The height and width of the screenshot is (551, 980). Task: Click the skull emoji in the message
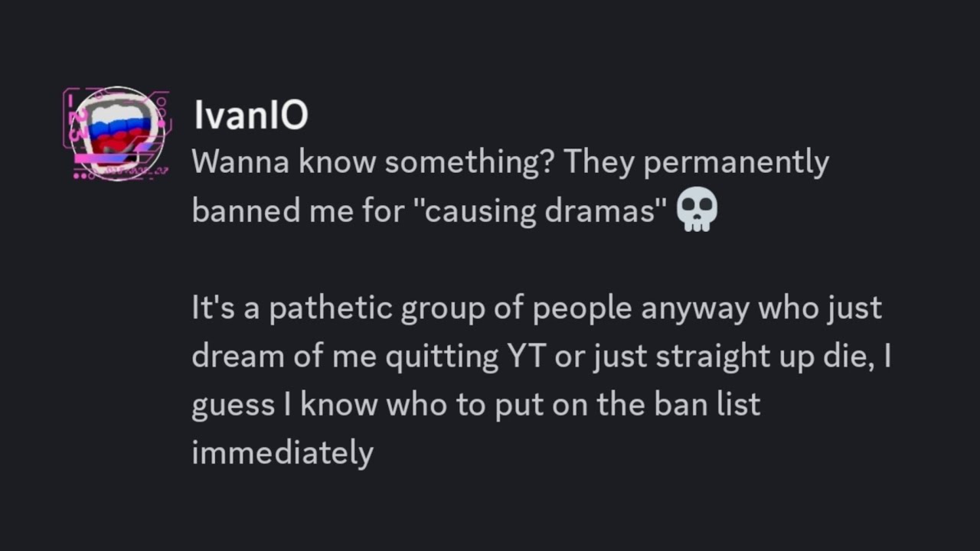click(697, 210)
